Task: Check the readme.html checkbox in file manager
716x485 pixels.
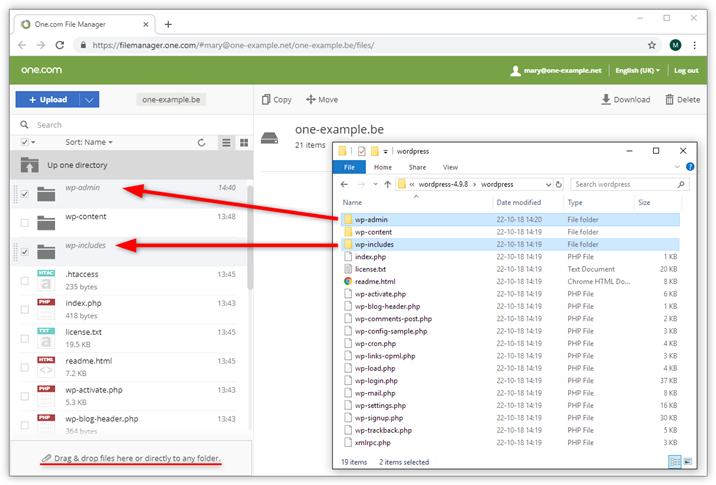Action: coord(25,367)
